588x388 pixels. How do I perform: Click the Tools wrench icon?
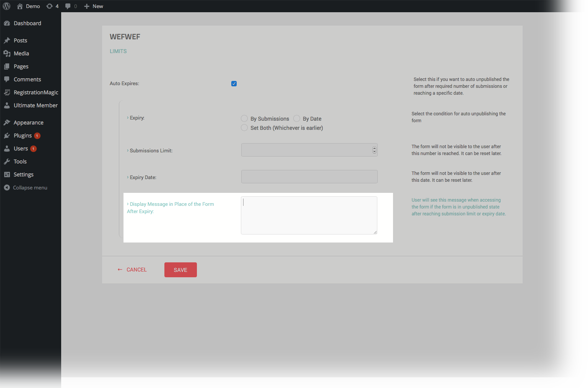pos(7,161)
